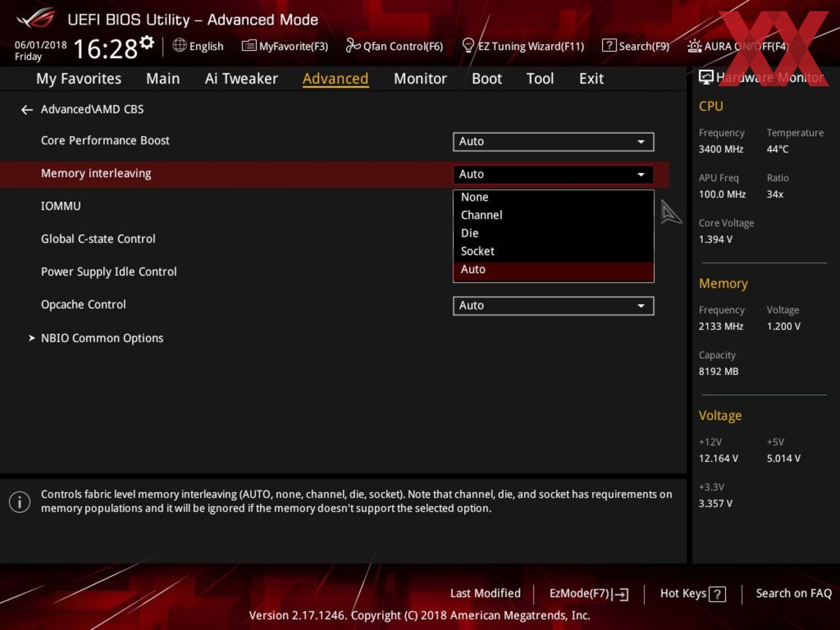Open Ai Tweaker tab
The width and height of the screenshot is (840, 630).
click(241, 78)
